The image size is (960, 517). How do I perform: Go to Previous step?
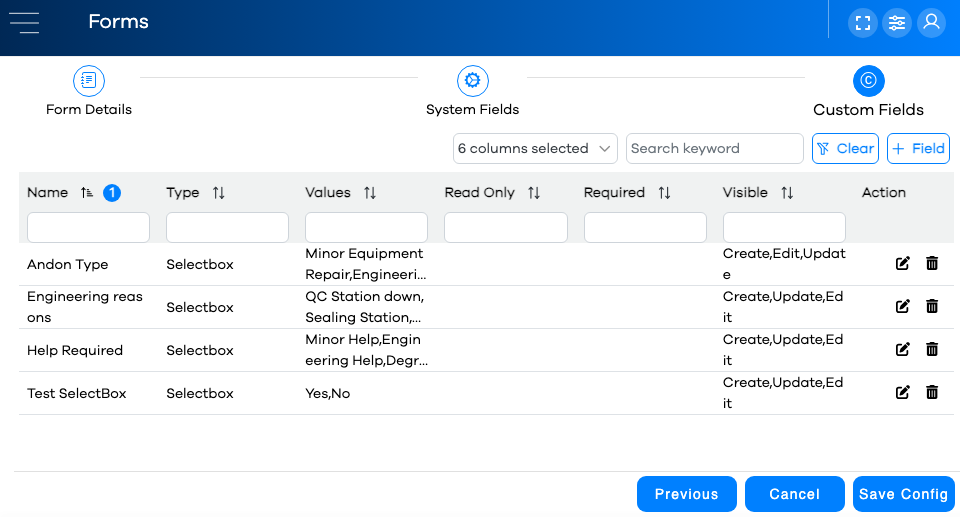[x=687, y=494]
